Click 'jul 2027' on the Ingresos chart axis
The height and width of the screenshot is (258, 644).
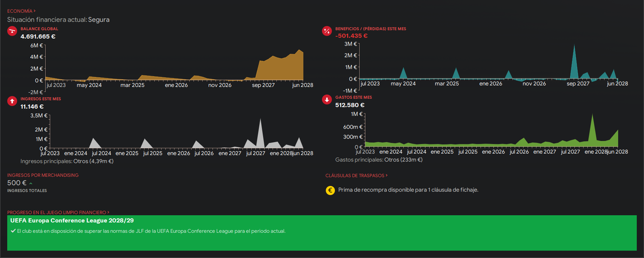(x=255, y=153)
